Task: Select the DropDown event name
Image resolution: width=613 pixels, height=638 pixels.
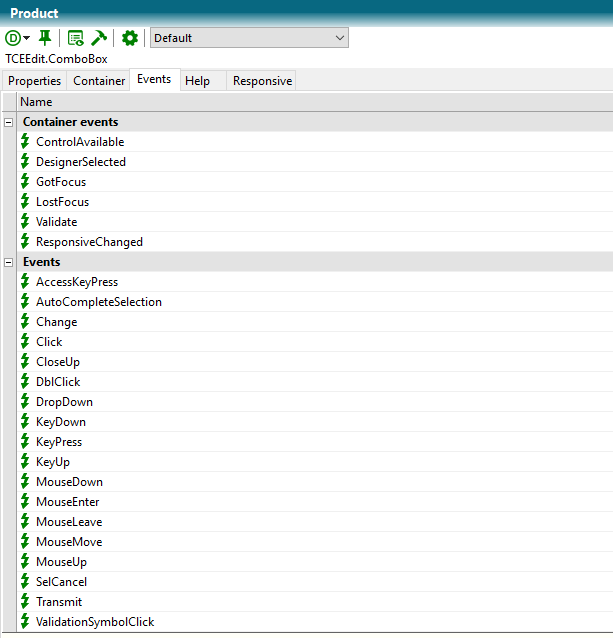Action: pyautogui.click(x=64, y=402)
